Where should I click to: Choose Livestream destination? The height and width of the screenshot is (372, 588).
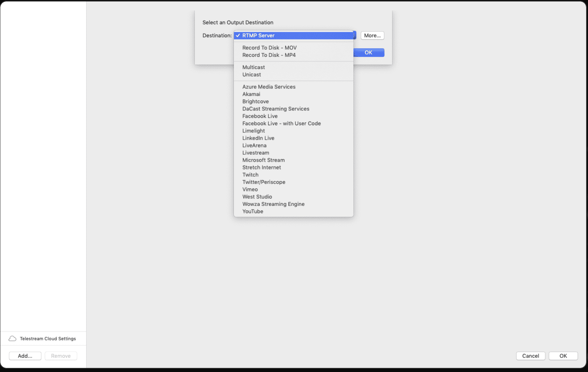(x=294, y=153)
